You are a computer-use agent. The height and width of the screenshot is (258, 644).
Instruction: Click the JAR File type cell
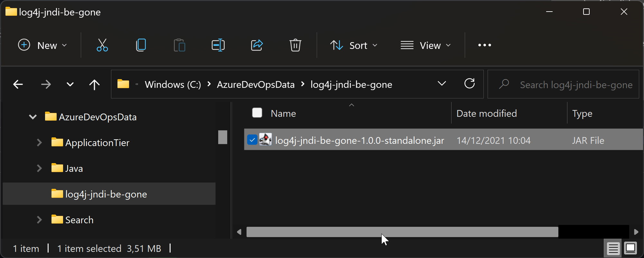point(588,140)
